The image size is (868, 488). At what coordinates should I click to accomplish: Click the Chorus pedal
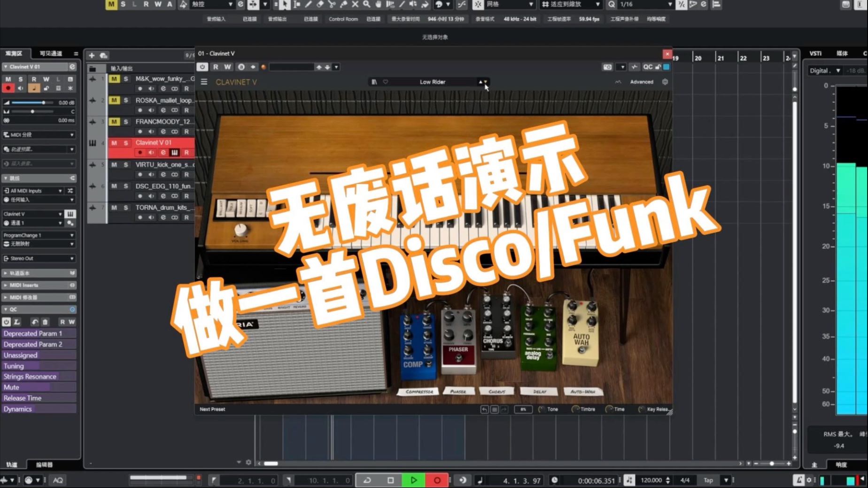[x=497, y=327]
